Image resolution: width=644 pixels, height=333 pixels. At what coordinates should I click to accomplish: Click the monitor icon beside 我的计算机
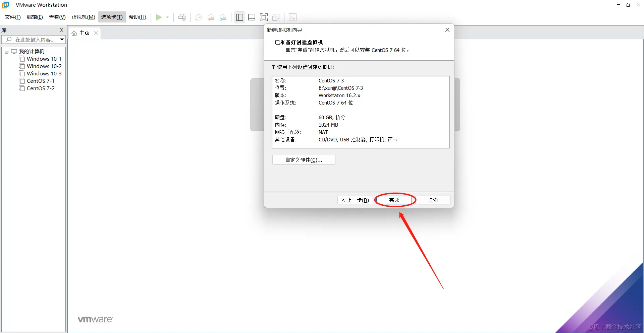(x=14, y=51)
